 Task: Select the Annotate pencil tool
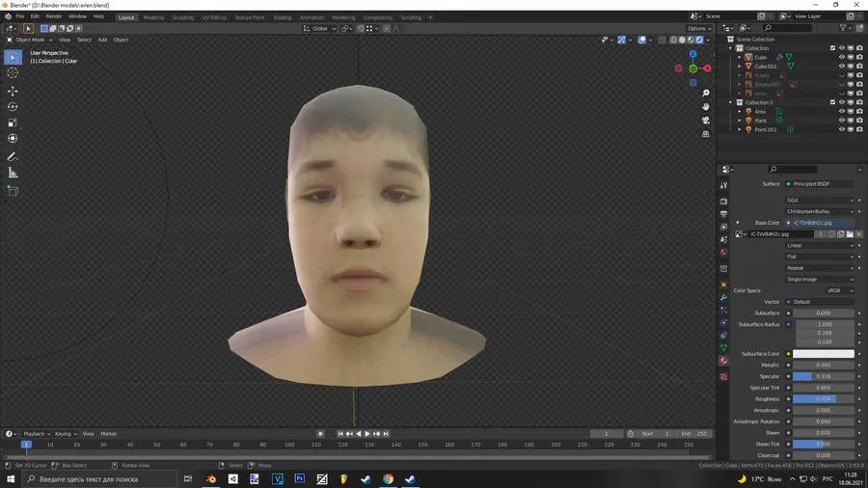tap(13, 156)
